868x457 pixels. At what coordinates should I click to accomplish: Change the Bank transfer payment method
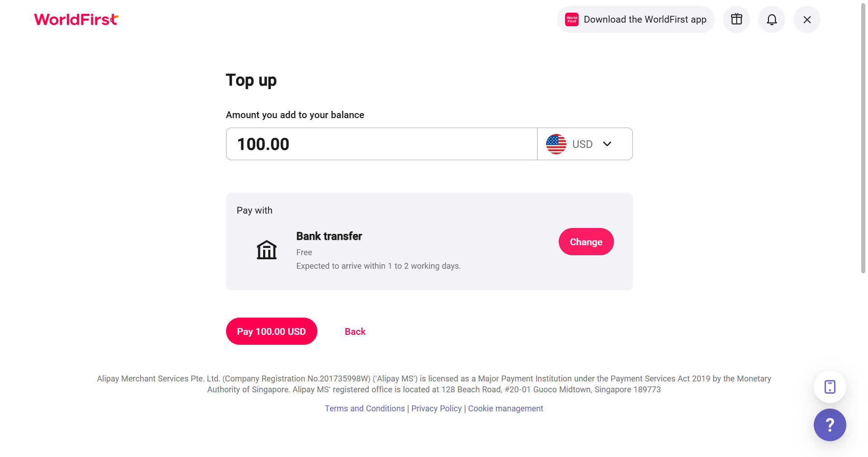pyautogui.click(x=586, y=242)
